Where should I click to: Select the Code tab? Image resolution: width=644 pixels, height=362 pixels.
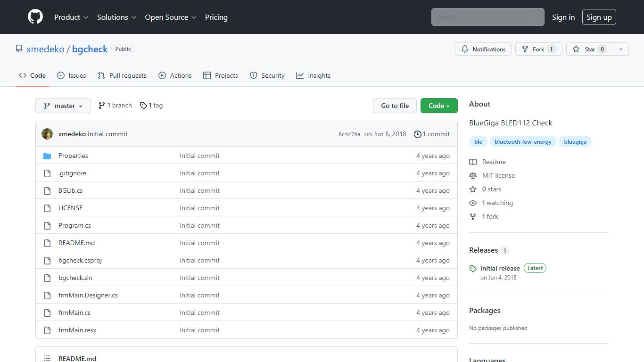point(33,75)
